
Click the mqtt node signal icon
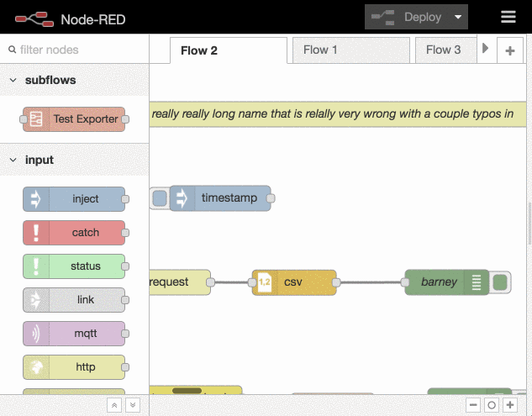(36, 334)
